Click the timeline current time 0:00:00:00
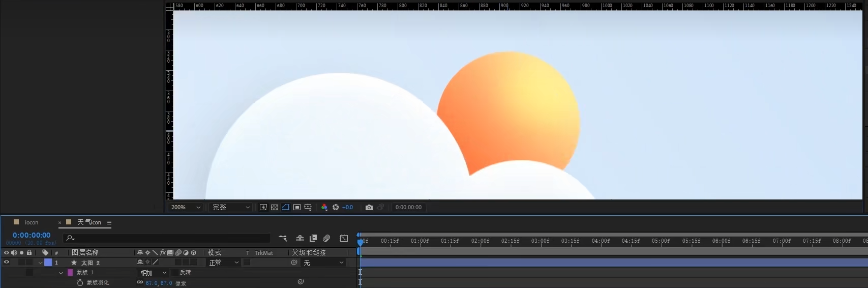 (32, 235)
